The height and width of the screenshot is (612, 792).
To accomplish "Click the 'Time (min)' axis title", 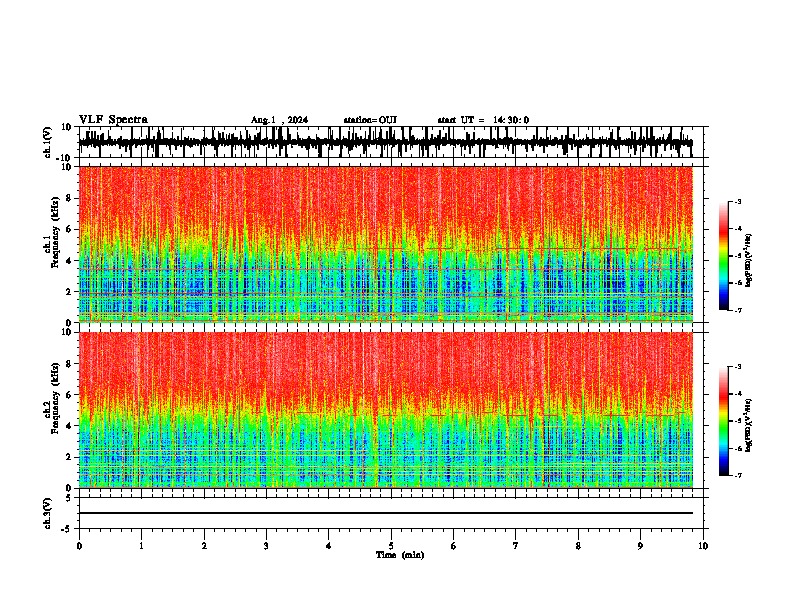I will click(400, 555).
